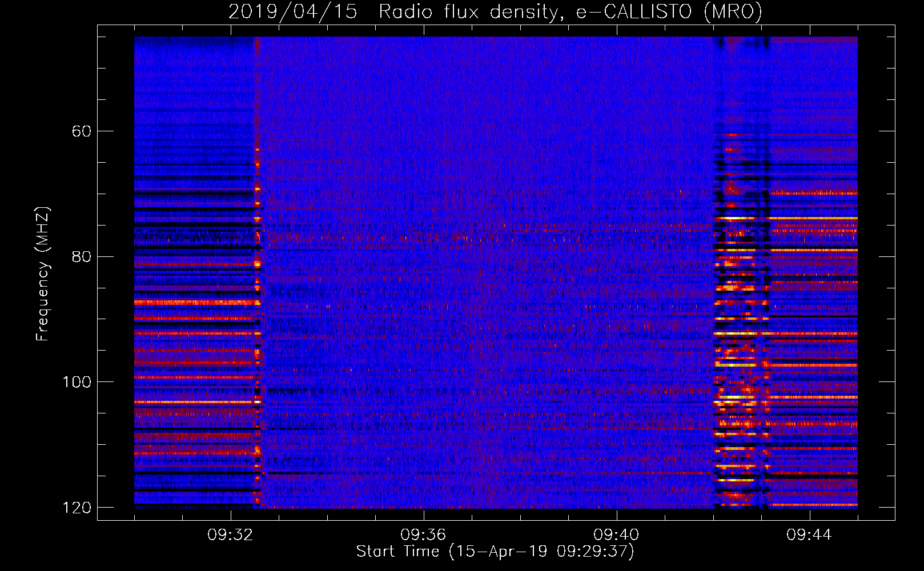Viewport: 924px width, 571px height.
Task: Click the '09:40' time tick label
Action: tap(616, 535)
